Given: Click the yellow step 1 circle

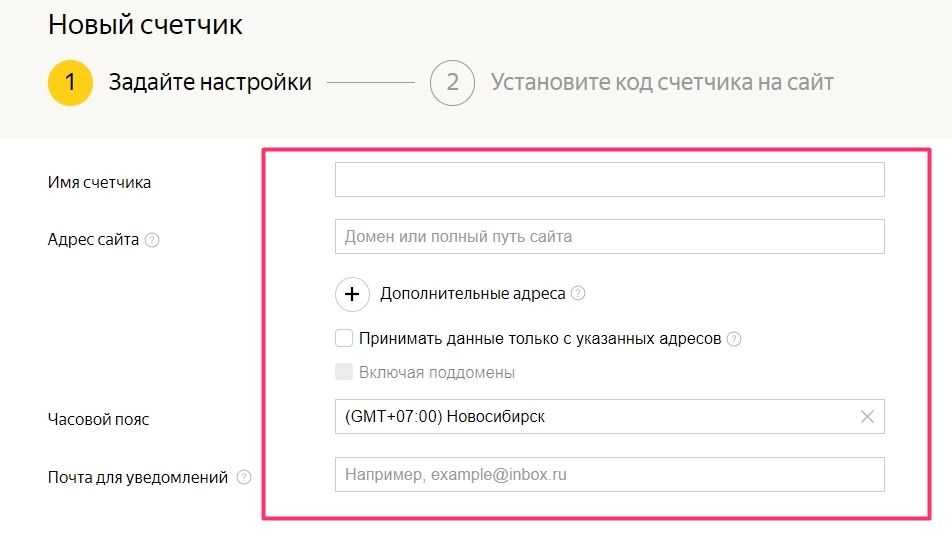Looking at the screenshot, I should tap(70, 83).
